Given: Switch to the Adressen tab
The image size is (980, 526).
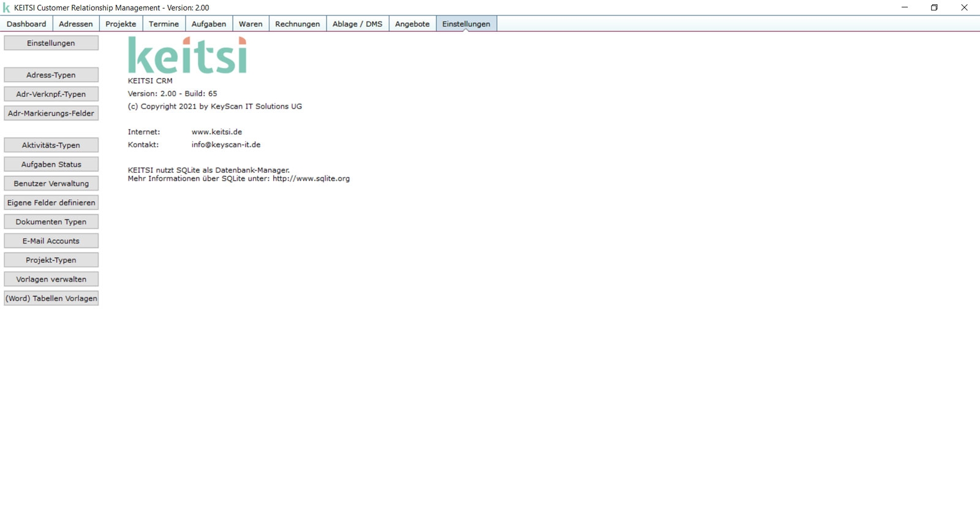Looking at the screenshot, I should (x=76, y=24).
